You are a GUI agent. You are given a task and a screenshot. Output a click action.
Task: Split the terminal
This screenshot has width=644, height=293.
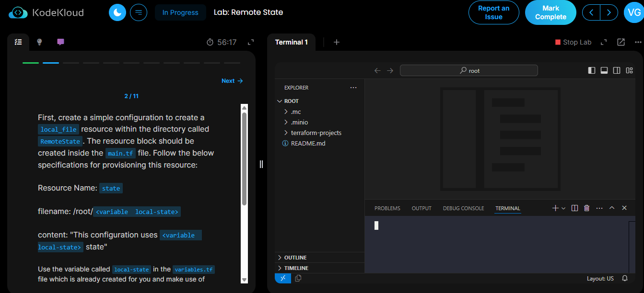tap(574, 208)
